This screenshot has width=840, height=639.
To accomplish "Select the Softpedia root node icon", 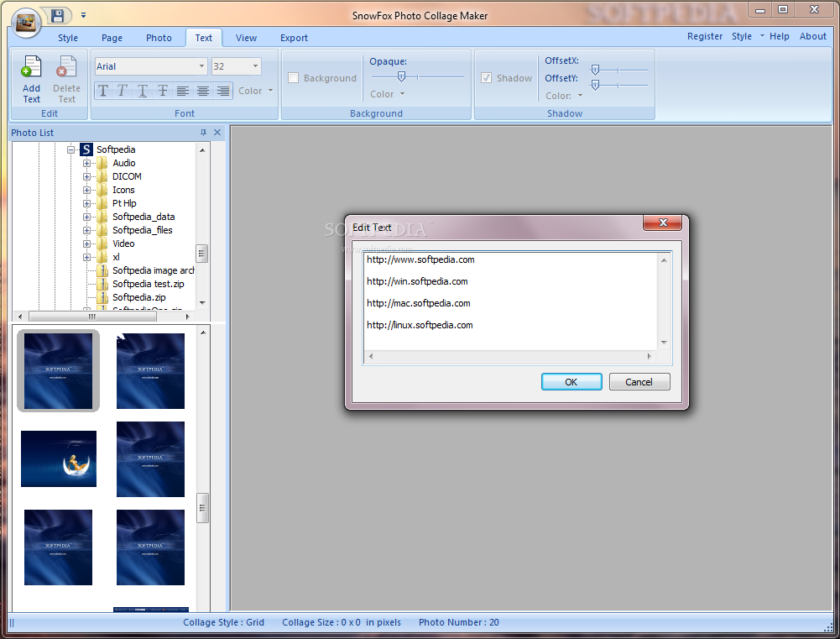I will [86, 149].
